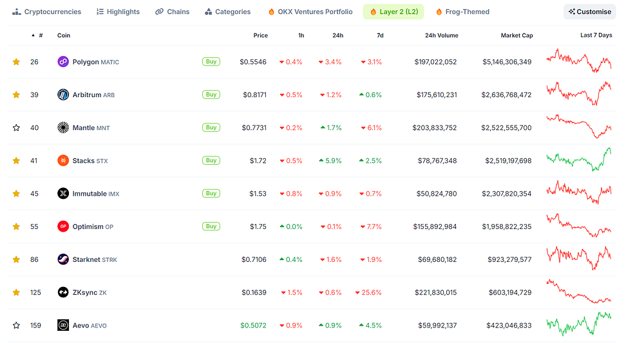Buy Immutable IMX
Screen dimensions: 644x343
211,193
